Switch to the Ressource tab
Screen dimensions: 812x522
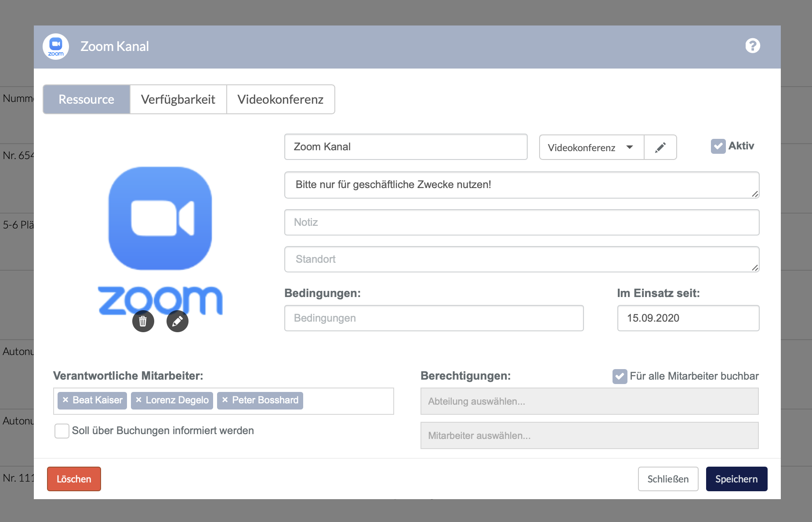87,99
